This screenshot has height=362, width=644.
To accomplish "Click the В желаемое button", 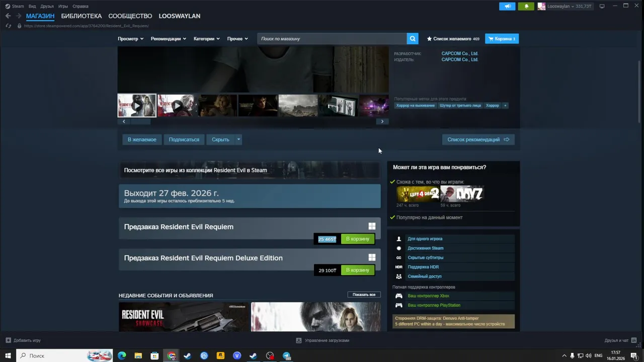I will (142, 140).
